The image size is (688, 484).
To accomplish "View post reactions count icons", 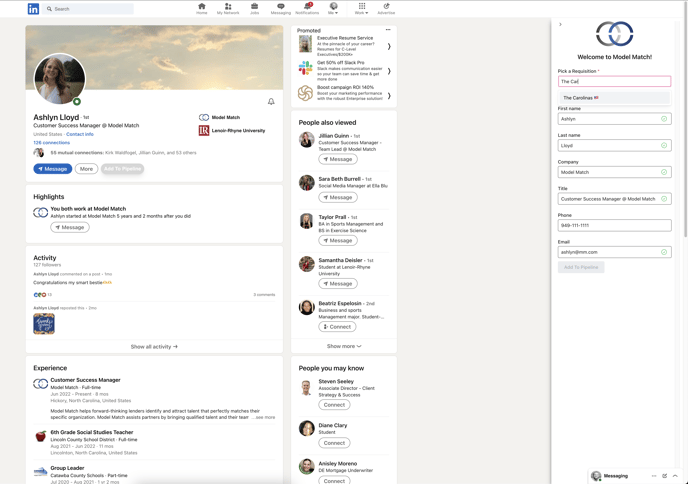I will (40, 295).
